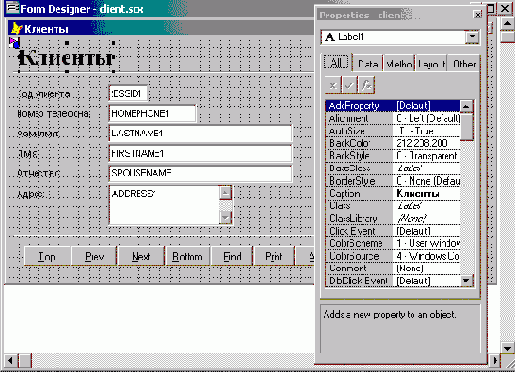Click the Top navigation button
This screenshot has height=372, width=515.
click(x=47, y=256)
